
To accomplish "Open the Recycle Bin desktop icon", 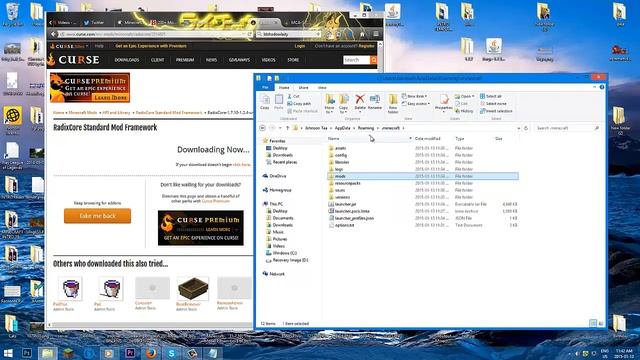I will (12, 15).
